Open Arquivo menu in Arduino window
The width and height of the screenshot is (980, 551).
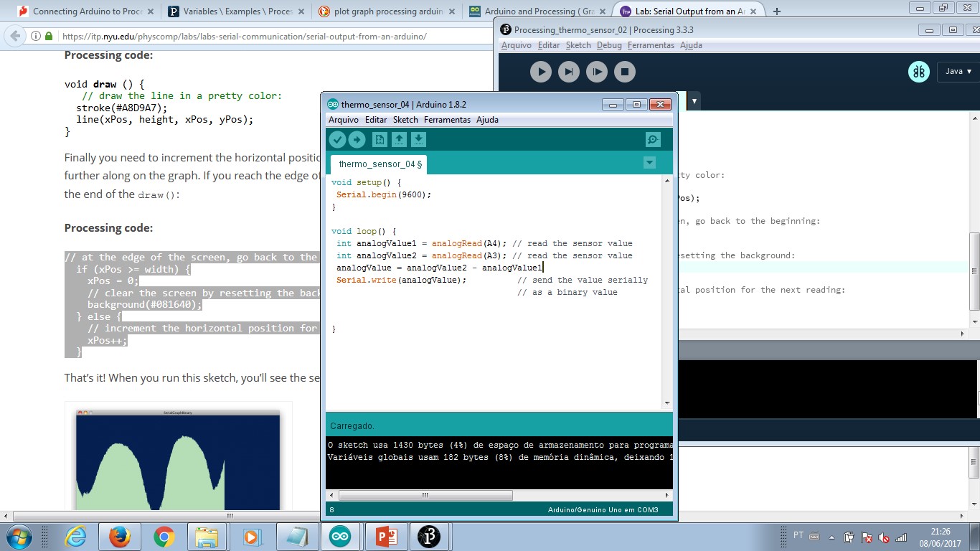coord(344,120)
